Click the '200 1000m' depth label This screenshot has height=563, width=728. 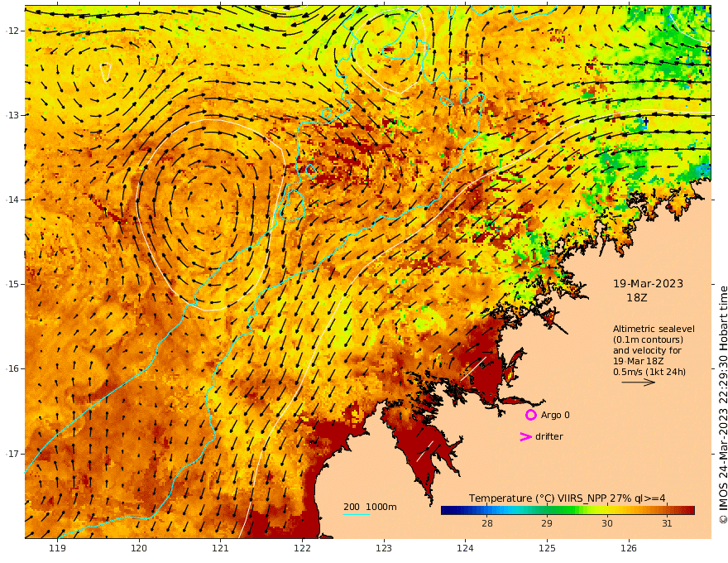click(x=370, y=507)
